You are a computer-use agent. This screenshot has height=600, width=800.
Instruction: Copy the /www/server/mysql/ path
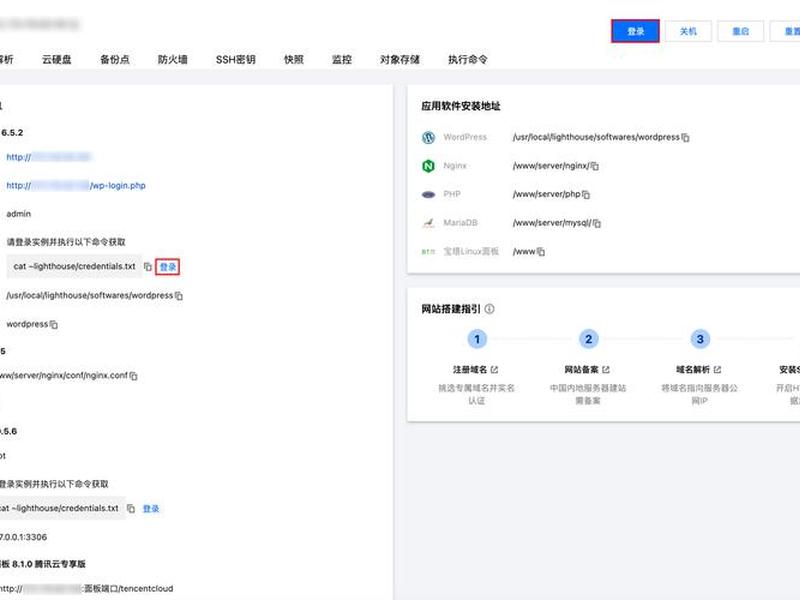[x=596, y=223]
